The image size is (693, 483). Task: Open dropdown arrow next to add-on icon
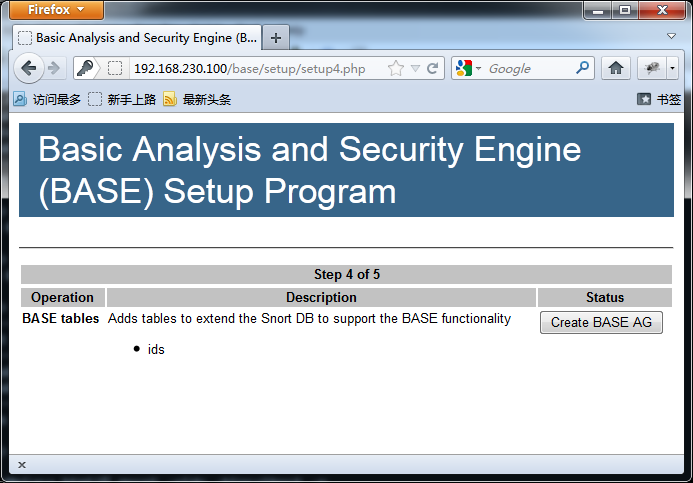672,68
